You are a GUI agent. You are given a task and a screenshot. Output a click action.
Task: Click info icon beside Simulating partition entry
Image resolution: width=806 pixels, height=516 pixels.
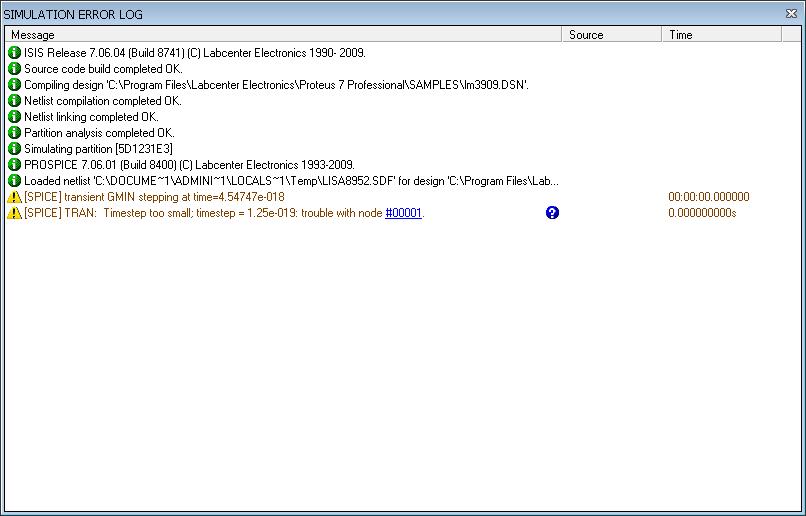[14, 149]
